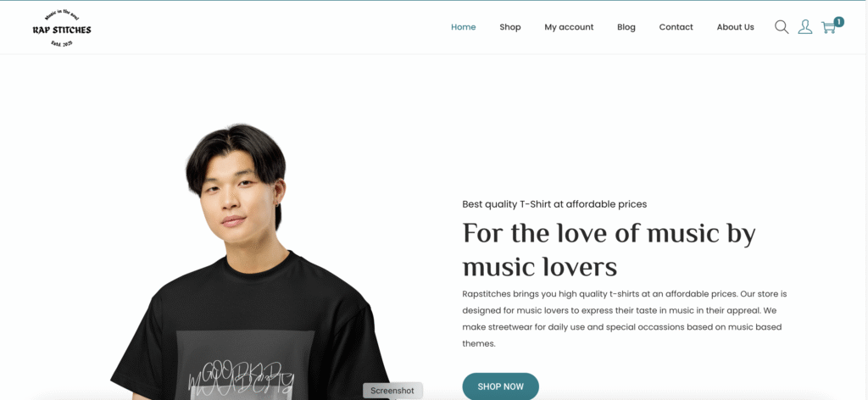This screenshot has height=400, width=868.
Task: Click the cart item count badge
Action: tap(838, 22)
